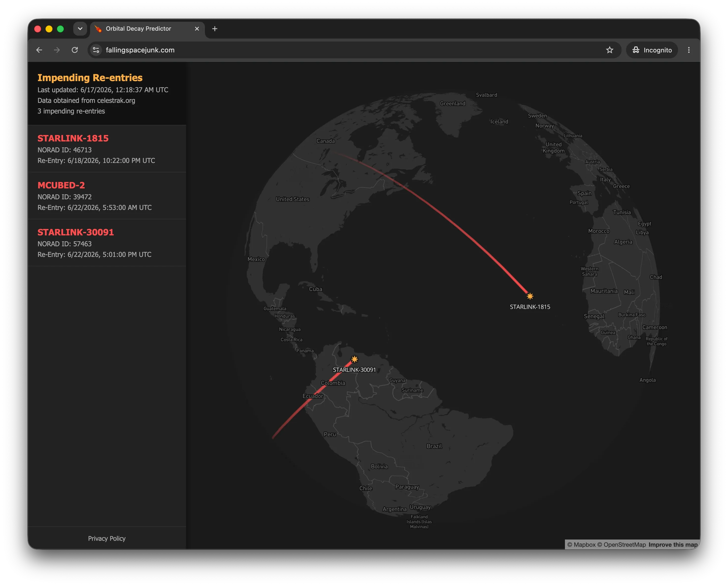
Task: Open a new tab with plus button
Action: tap(215, 29)
